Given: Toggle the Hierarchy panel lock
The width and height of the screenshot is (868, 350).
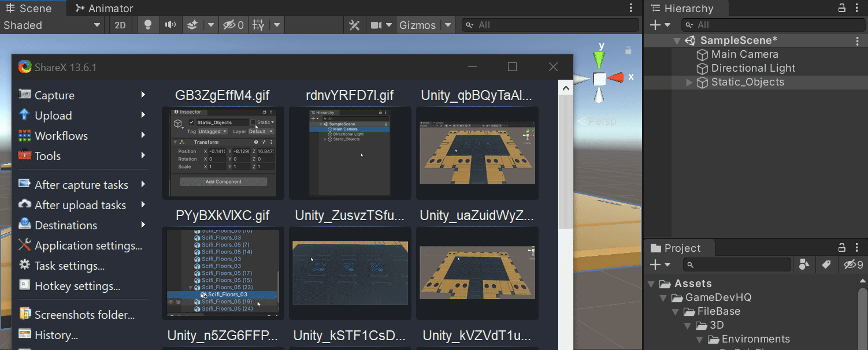Looking at the screenshot, I should tap(842, 8).
